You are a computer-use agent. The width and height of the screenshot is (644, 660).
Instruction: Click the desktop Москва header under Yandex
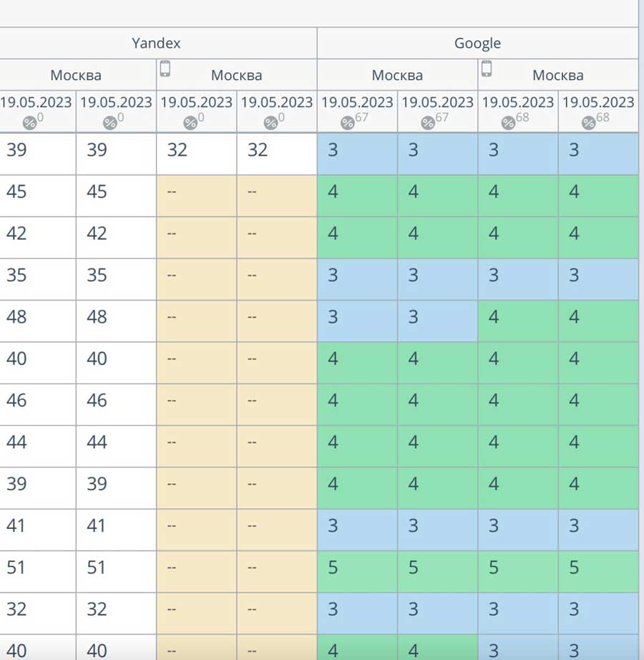(75, 75)
